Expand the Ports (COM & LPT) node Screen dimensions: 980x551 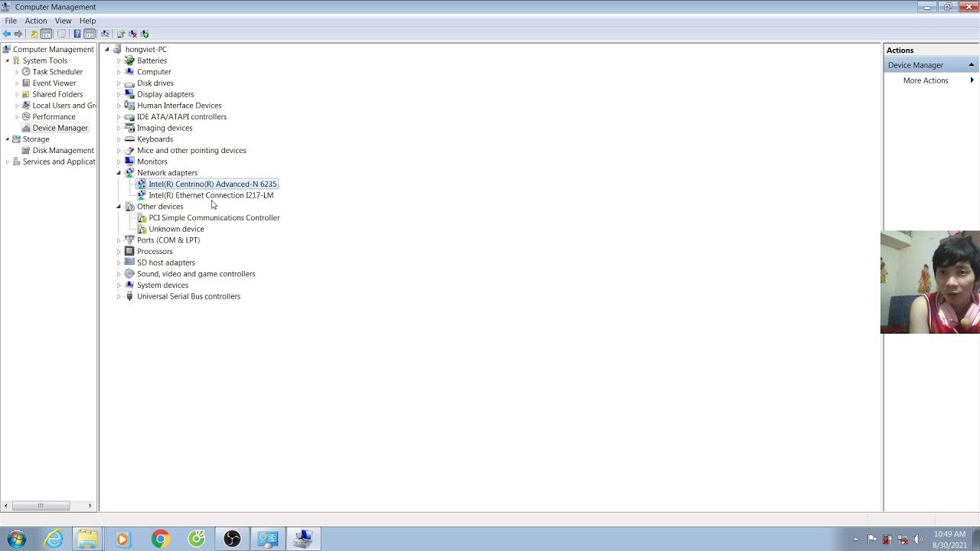119,240
